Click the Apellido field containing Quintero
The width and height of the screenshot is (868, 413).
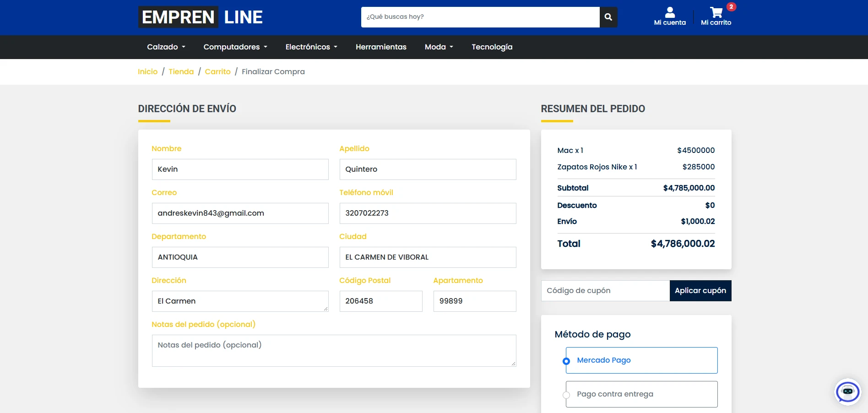(428, 169)
